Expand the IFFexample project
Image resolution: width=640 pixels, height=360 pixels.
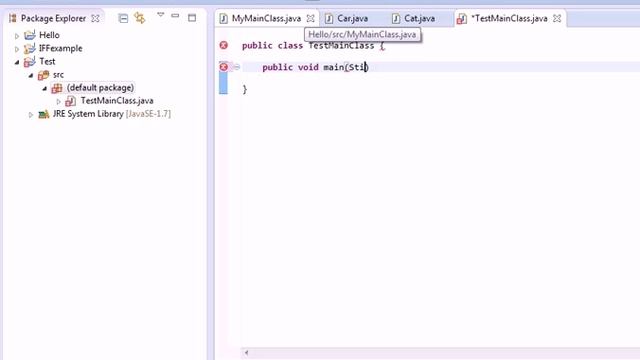click(x=17, y=49)
